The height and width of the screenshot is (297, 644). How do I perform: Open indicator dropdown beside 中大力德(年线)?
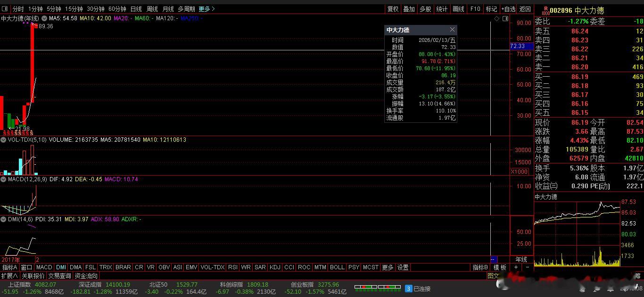44,18
